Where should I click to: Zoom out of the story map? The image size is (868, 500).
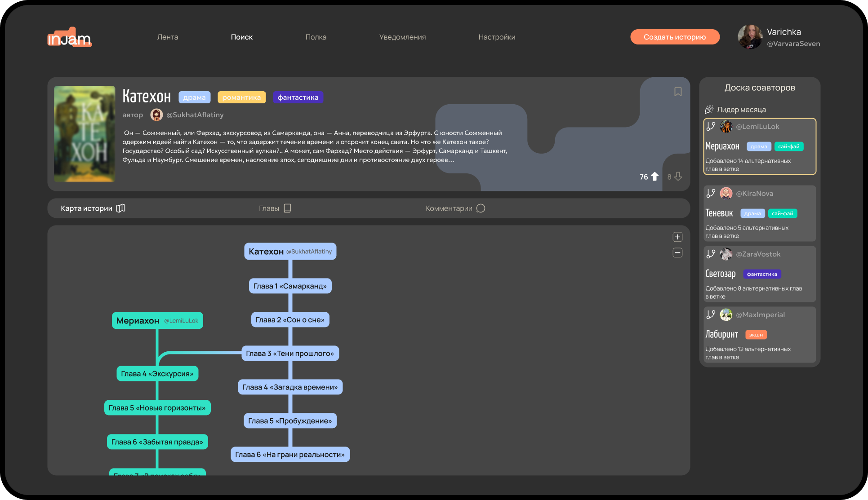tap(677, 253)
